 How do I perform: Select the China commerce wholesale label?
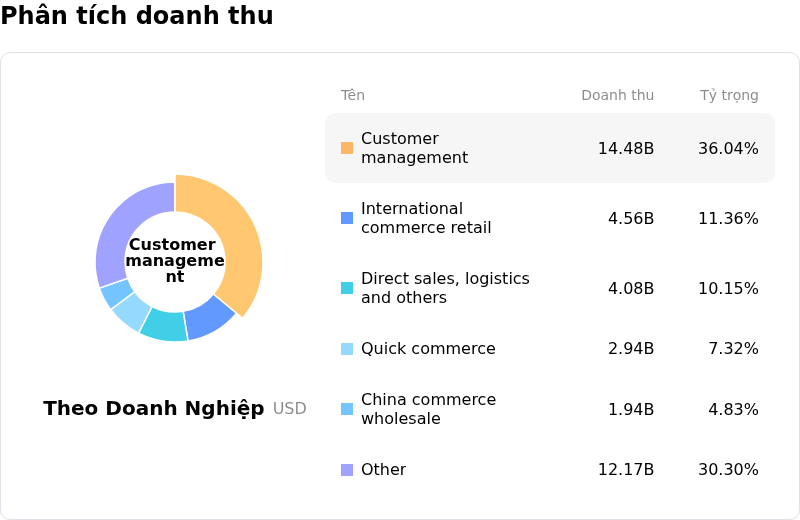(429, 409)
